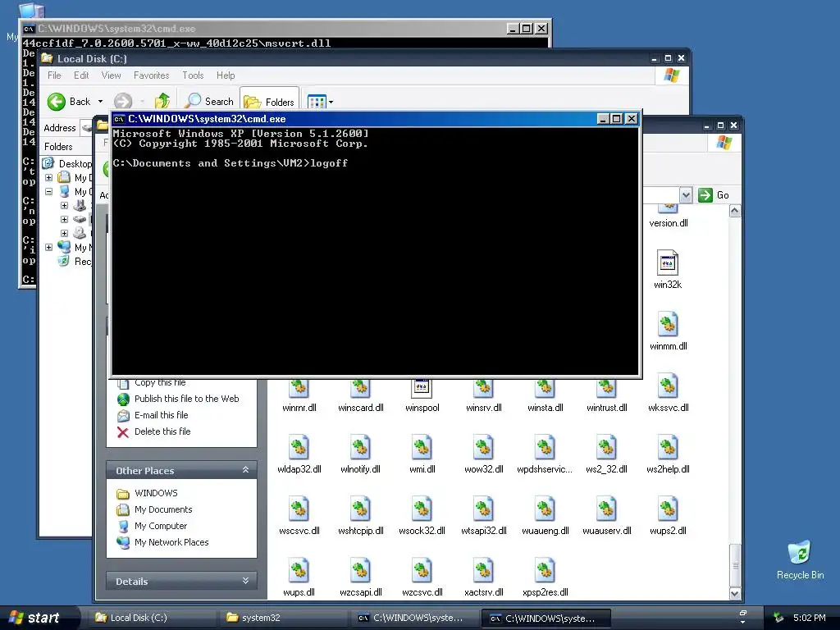Click Publish this file to the Web
The height and width of the screenshot is (630, 840).
[x=186, y=399]
